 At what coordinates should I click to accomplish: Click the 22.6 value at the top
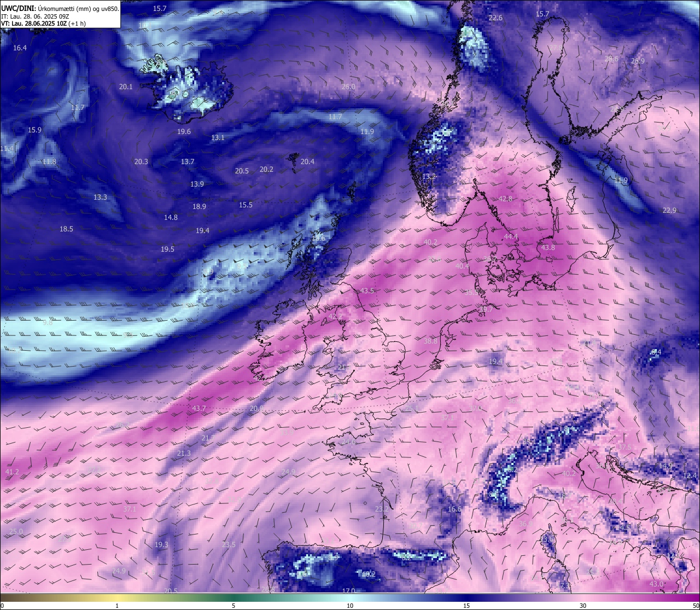495,18
